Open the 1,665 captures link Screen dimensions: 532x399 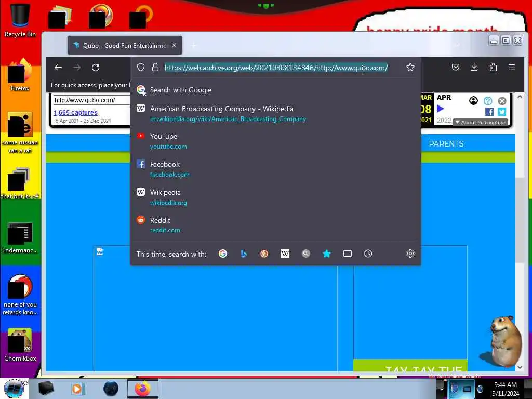pos(75,113)
